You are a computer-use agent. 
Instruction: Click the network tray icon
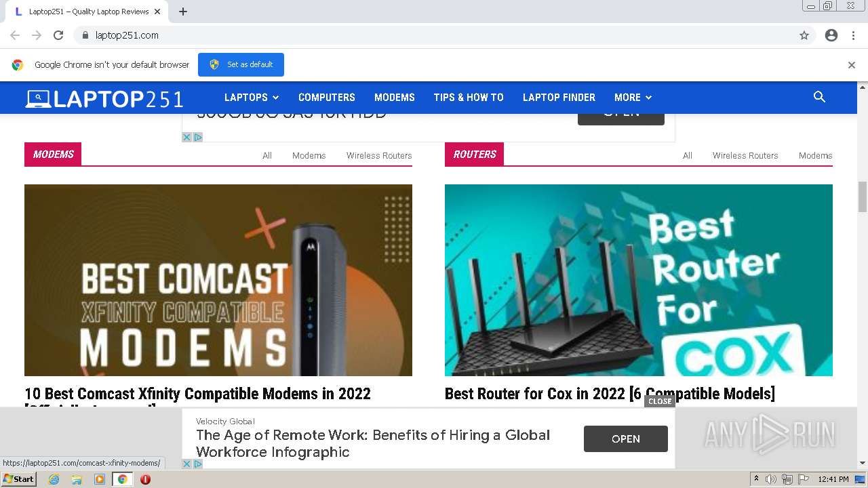pos(787,479)
